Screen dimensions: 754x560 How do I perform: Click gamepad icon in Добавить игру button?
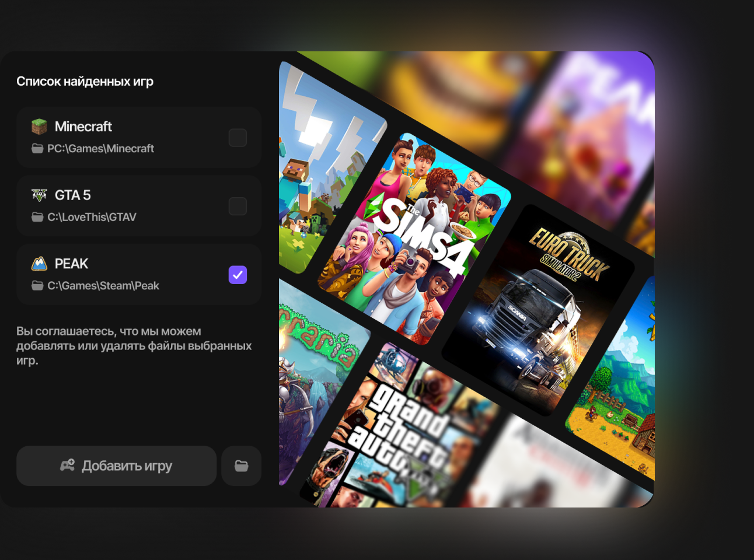pyautogui.click(x=67, y=466)
